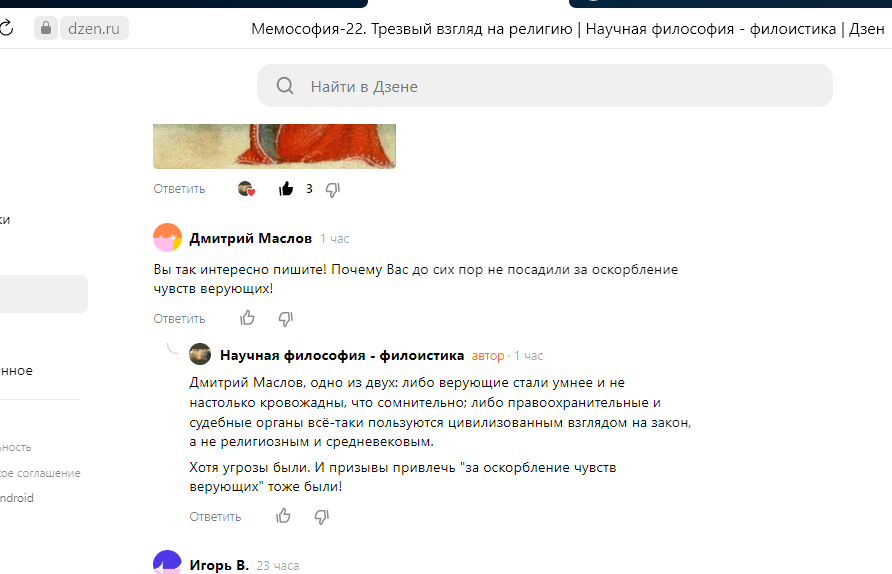The image size is (892, 574).
Task: Open Научная философия channel avatar
Action: pyautogui.click(x=200, y=354)
